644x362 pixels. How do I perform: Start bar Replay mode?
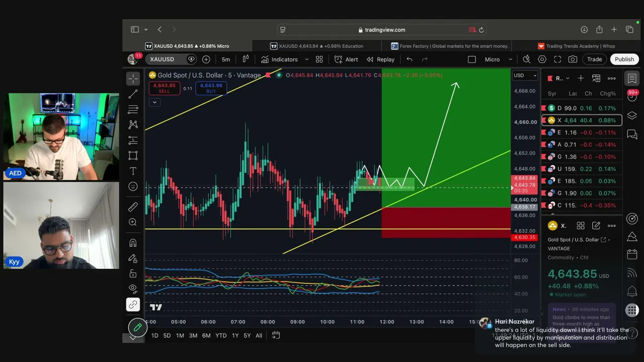pos(380,59)
